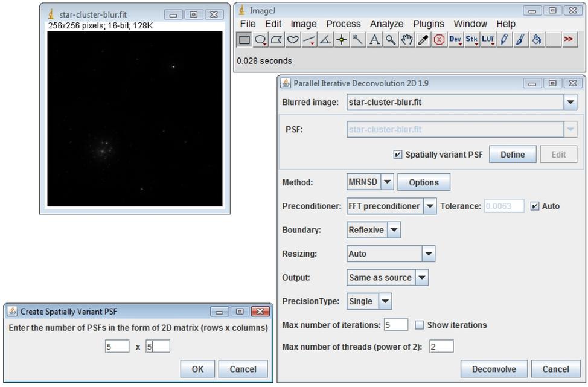Open the Dev developer menu tool

click(455, 39)
